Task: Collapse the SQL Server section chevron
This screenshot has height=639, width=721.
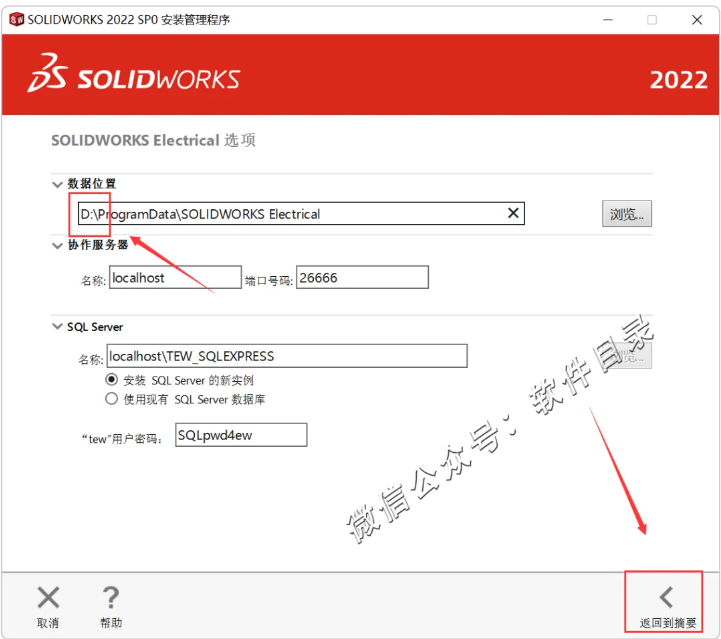Action: pos(57,326)
